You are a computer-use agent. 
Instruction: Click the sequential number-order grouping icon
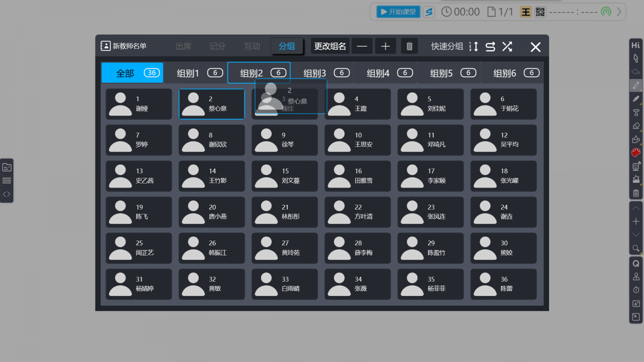(x=474, y=47)
